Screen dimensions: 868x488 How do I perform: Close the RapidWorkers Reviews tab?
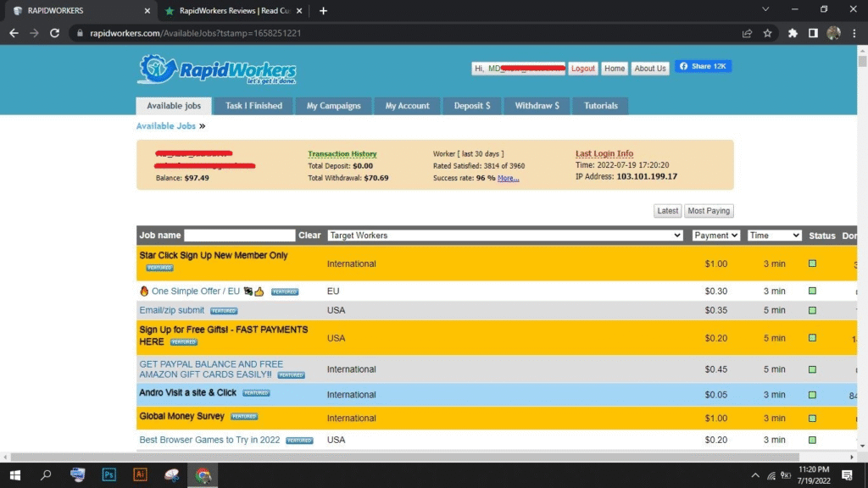[x=299, y=10]
